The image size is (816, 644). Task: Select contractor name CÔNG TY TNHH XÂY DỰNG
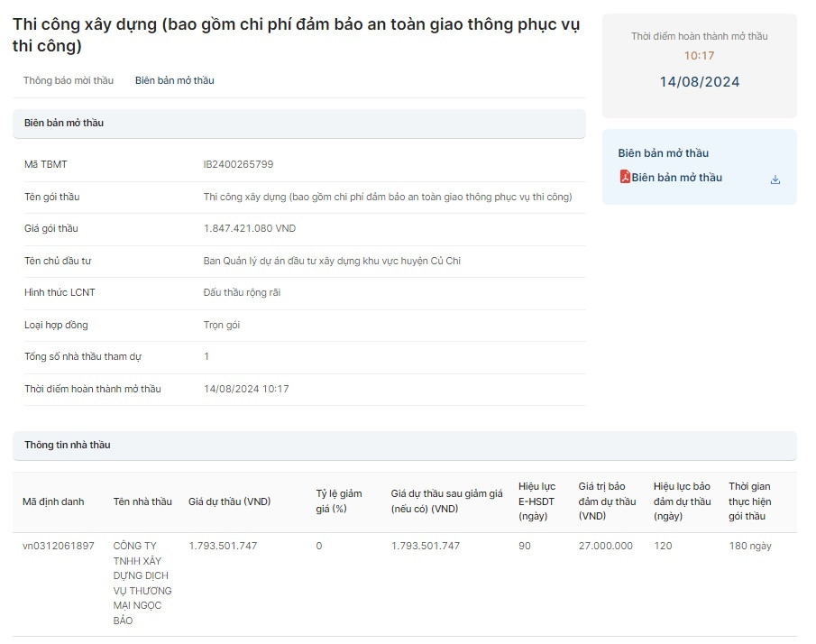pos(142,583)
